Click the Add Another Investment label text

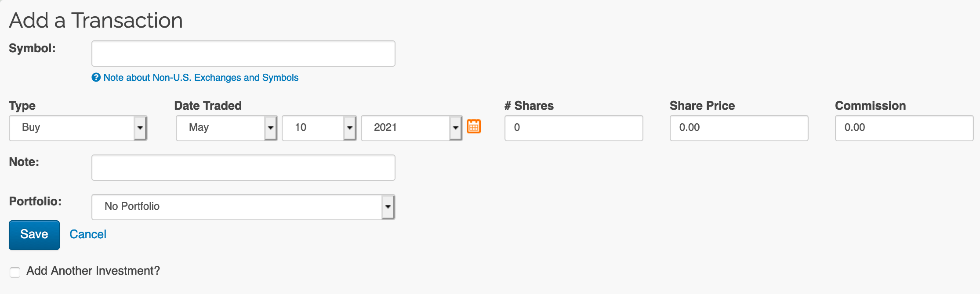point(93,271)
